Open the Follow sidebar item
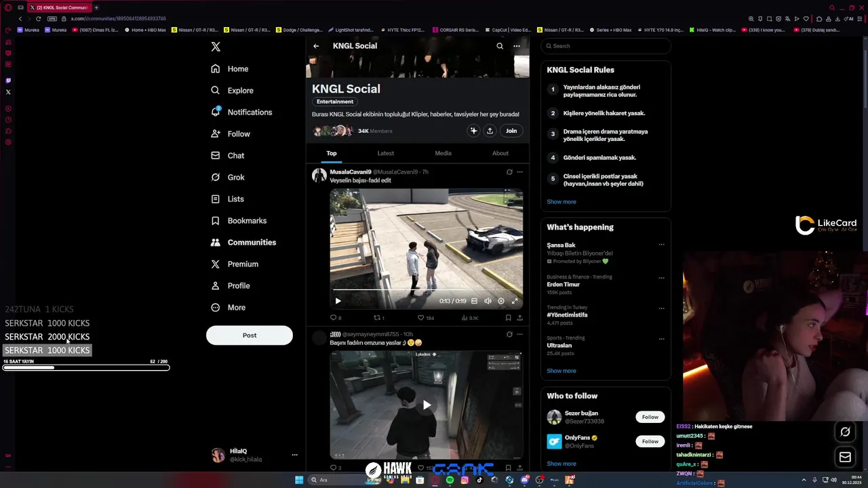The image size is (868, 488). tap(231, 134)
